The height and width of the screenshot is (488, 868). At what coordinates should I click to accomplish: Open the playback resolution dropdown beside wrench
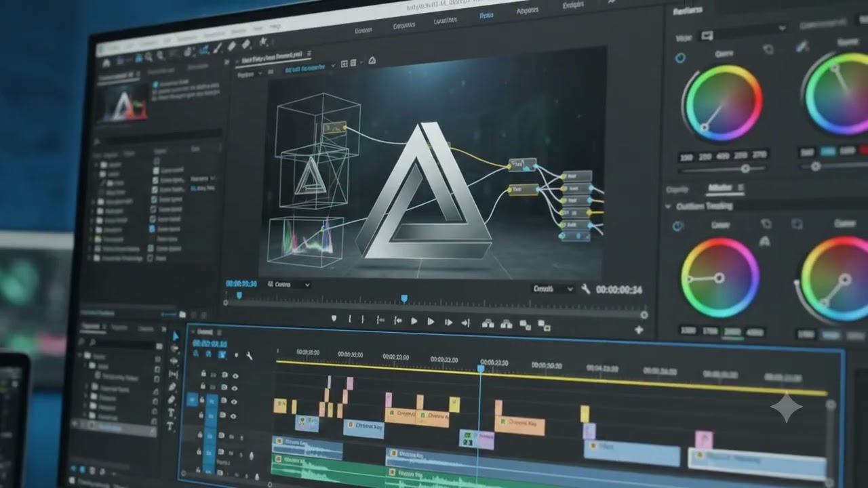(x=552, y=289)
